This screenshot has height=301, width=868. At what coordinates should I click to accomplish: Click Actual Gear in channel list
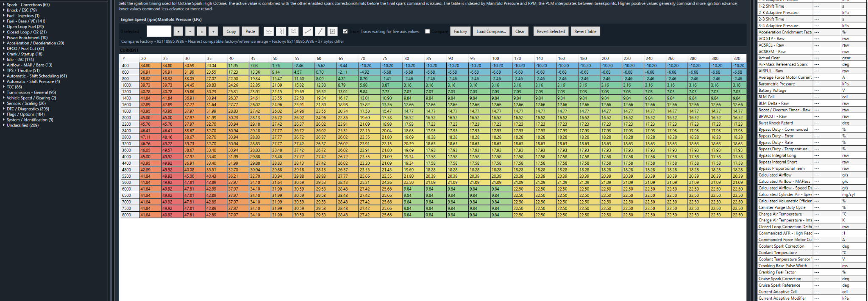point(785,58)
